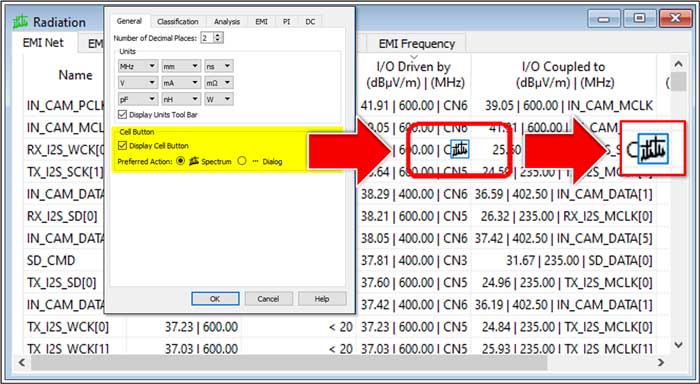The width and height of the screenshot is (700, 384).
Task: Select the Dialog preferred action radio button
Action: [242, 161]
